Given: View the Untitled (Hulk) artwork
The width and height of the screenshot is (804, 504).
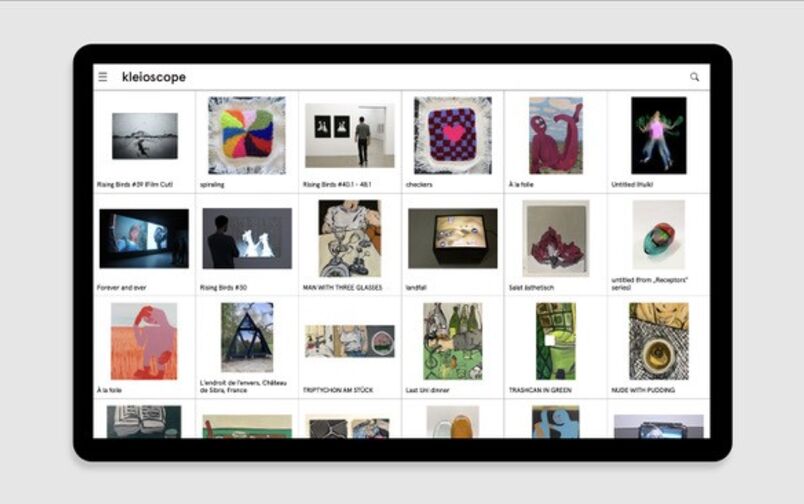Looking at the screenshot, I should 659,135.
